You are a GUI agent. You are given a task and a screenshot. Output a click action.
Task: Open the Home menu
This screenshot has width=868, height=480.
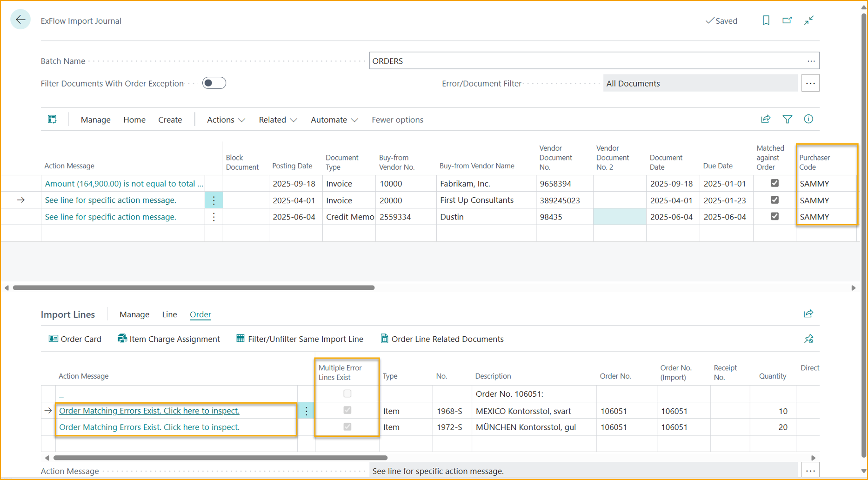(x=134, y=120)
